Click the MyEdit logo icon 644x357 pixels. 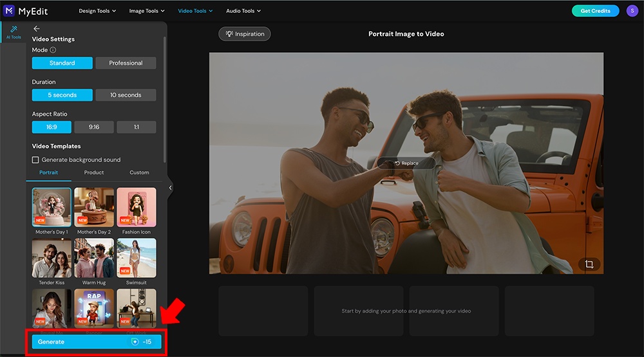coord(10,11)
